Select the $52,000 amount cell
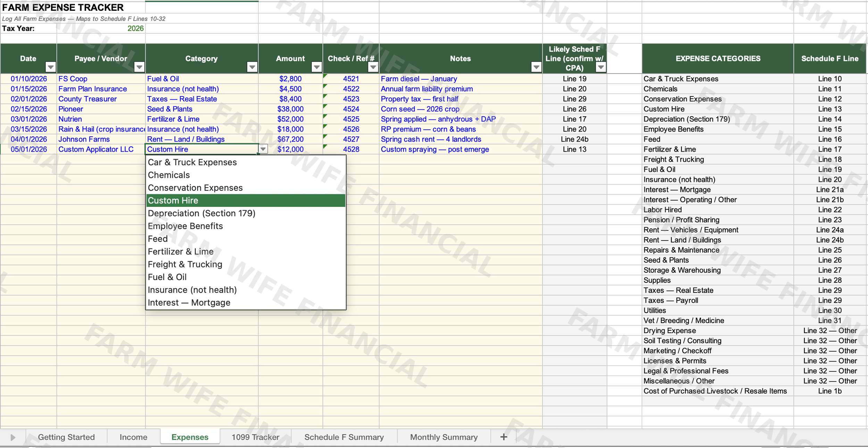Image resolution: width=868 pixels, height=448 pixels. click(291, 119)
